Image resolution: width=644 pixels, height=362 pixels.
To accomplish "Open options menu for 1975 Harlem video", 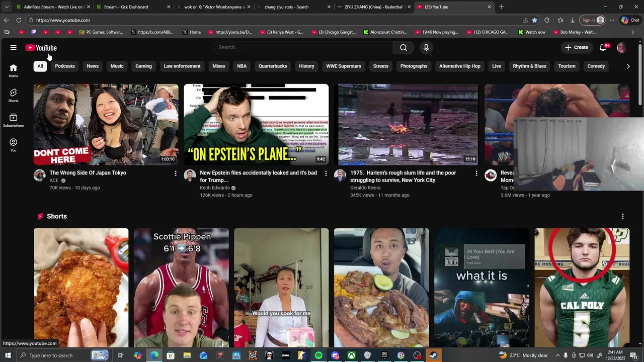I will click(476, 173).
